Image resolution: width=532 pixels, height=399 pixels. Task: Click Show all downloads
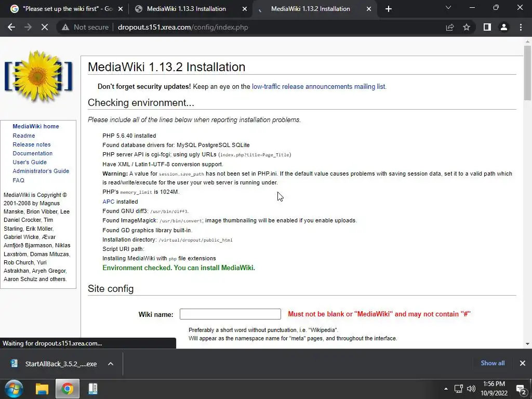click(x=493, y=363)
